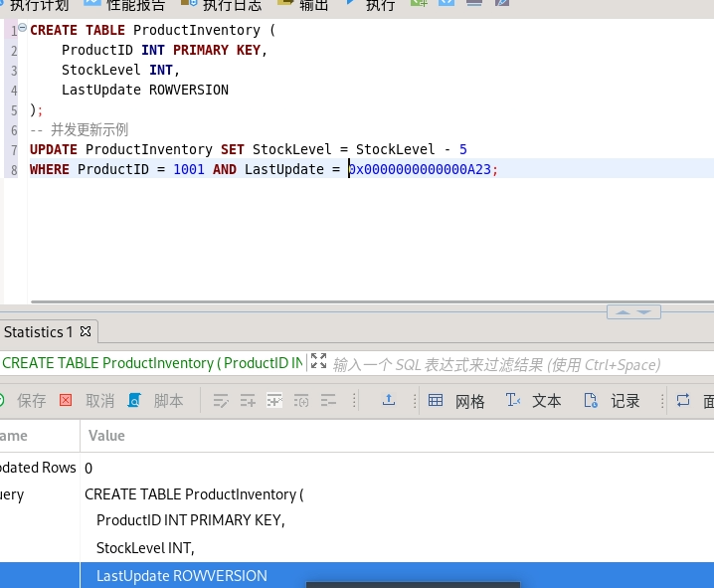Click the 取消 cancel icon

coord(87,401)
